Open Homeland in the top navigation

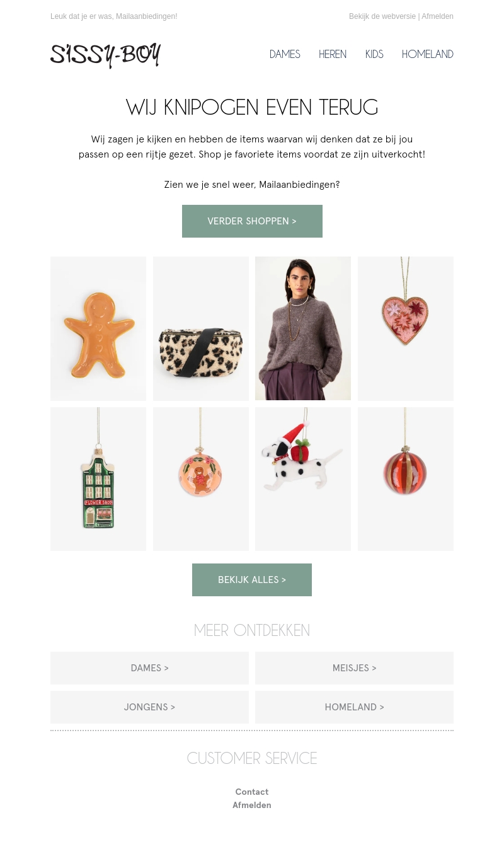click(x=428, y=54)
